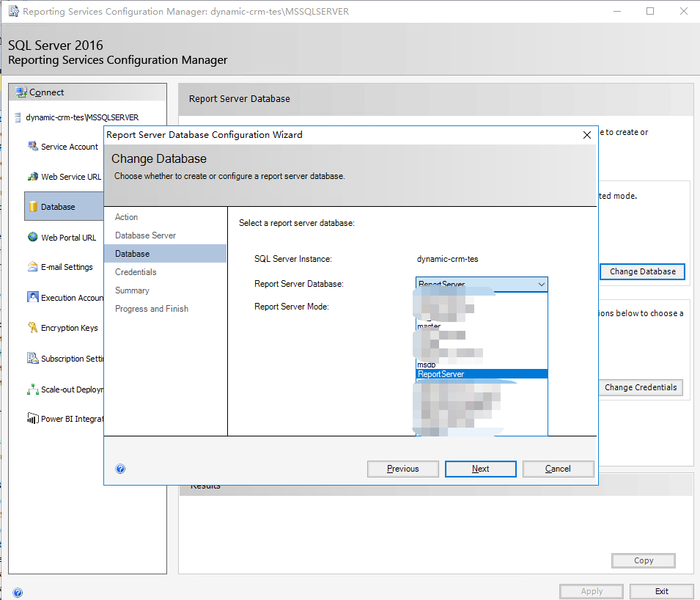Image resolution: width=700 pixels, height=600 pixels.
Task: Open the Web Service URL icon
Action: pyautogui.click(x=32, y=177)
